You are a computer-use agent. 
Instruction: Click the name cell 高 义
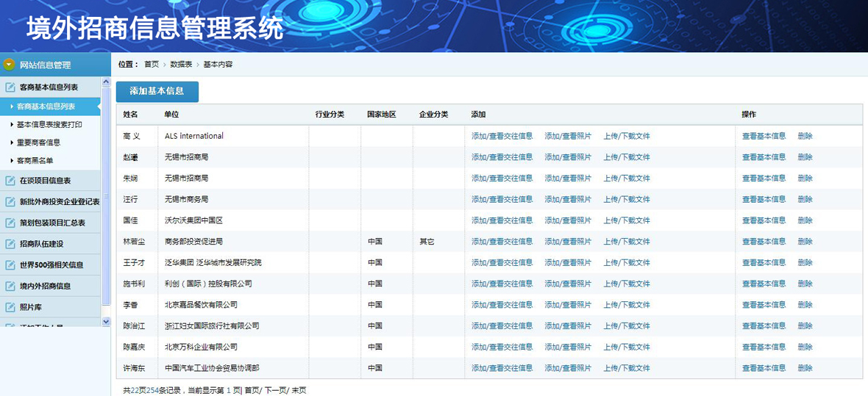pyautogui.click(x=132, y=136)
